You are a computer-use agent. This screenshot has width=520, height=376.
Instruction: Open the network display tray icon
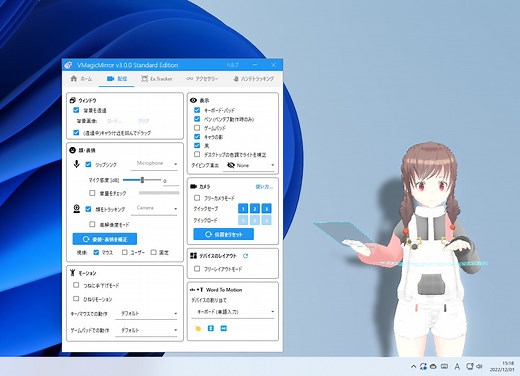click(x=470, y=366)
